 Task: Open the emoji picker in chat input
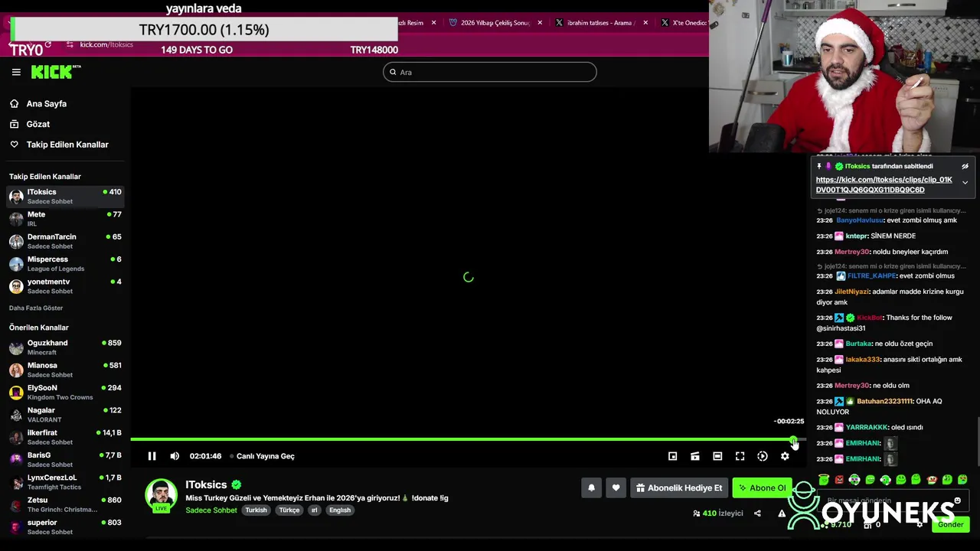[957, 500]
